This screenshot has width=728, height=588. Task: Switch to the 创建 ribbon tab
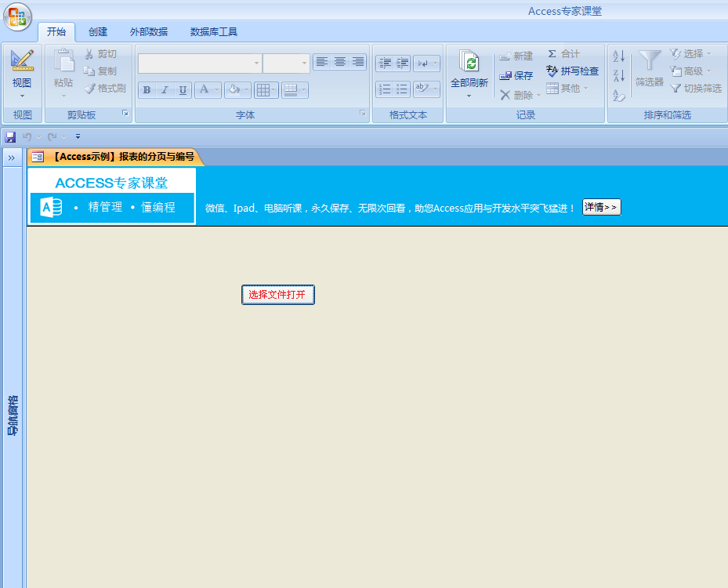click(x=98, y=31)
